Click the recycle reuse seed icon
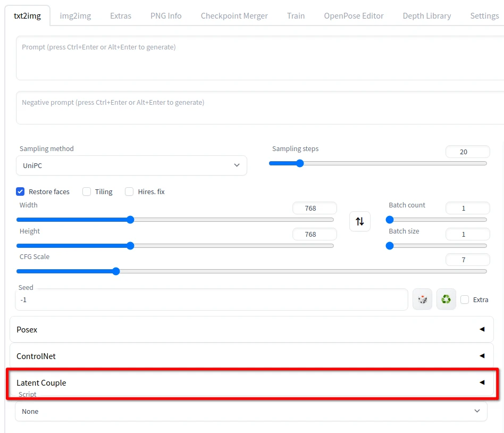The image size is (504, 433). point(446,299)
